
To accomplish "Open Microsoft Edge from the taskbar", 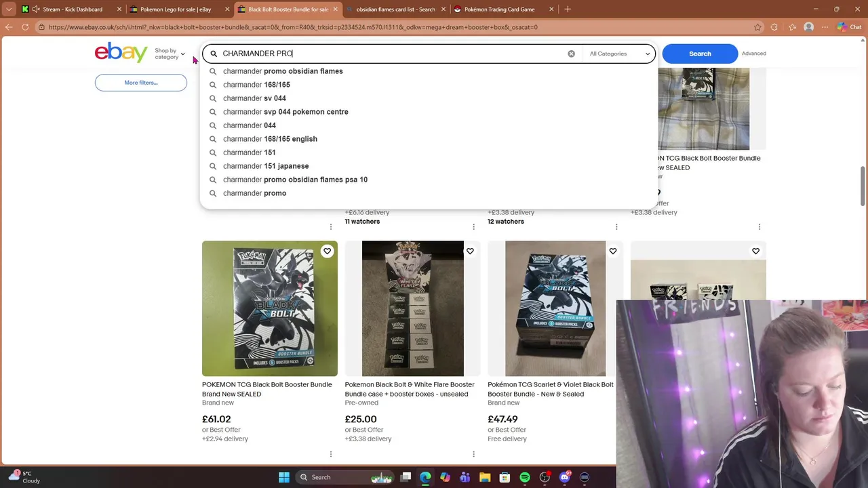I will point(425,477).
